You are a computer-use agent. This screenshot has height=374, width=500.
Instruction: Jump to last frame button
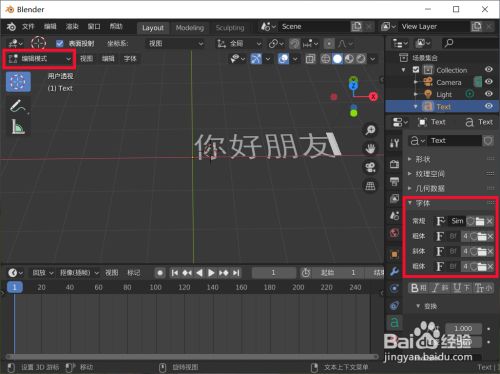236,273
